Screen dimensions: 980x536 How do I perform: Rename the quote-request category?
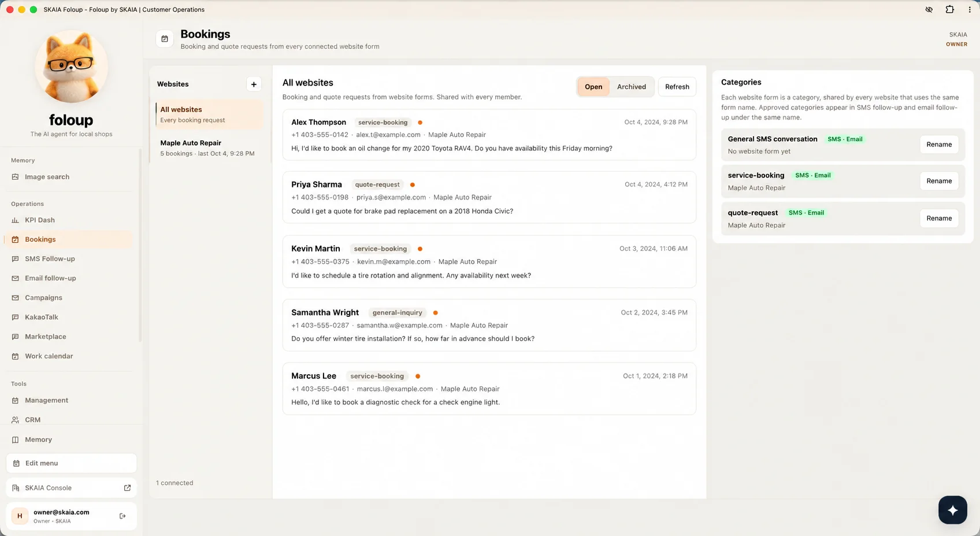tap(939, 219)
